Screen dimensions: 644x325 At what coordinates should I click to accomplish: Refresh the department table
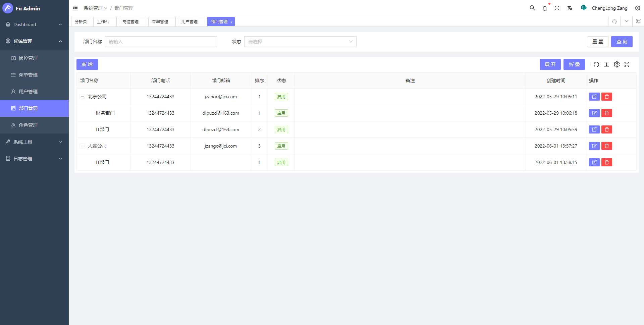(596, 64)
